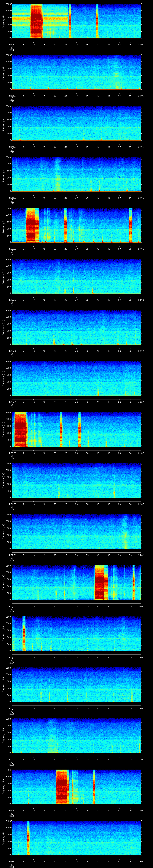This screenshot has height=868, width=153.
Task: Open the spectrogram panel starting at 11:33:00
Action: (x=77, y=583)
